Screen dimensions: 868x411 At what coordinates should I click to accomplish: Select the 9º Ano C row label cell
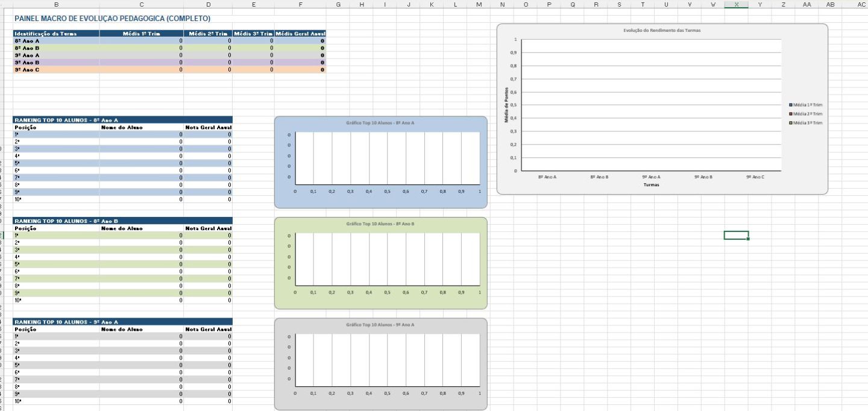(x=56, y=69)
